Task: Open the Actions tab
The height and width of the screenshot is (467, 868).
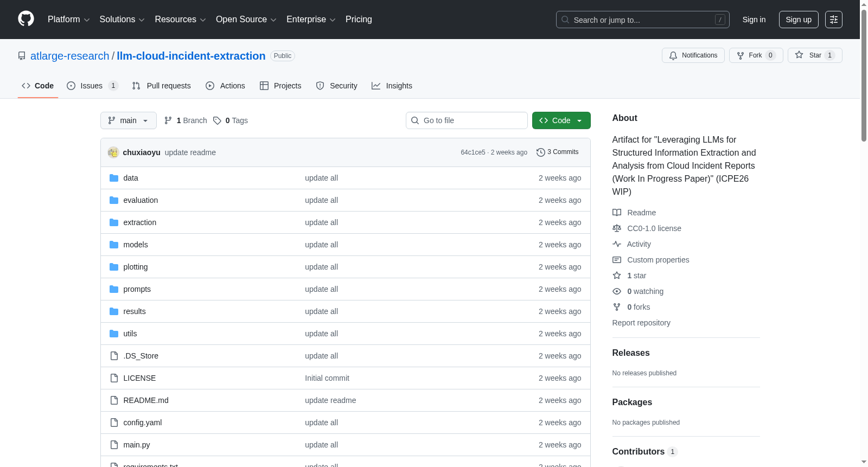Action: tap(226, 86)
